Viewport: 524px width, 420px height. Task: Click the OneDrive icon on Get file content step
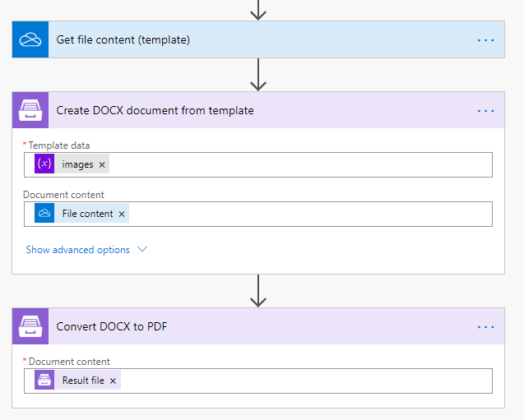(30, 39)
